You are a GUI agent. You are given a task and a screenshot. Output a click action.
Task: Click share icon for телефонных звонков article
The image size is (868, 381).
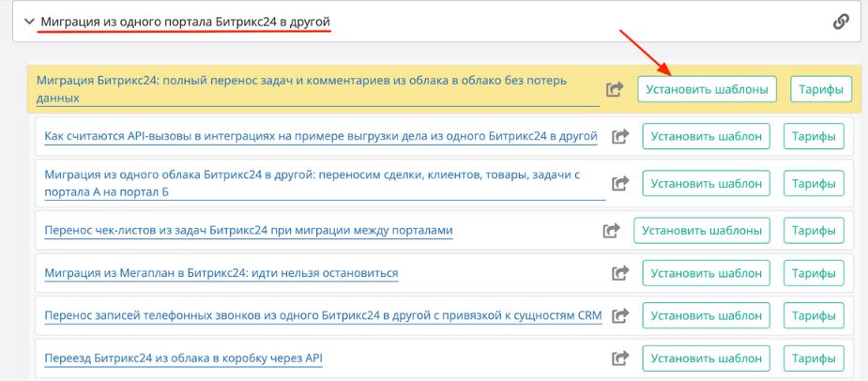click(619, 315)
